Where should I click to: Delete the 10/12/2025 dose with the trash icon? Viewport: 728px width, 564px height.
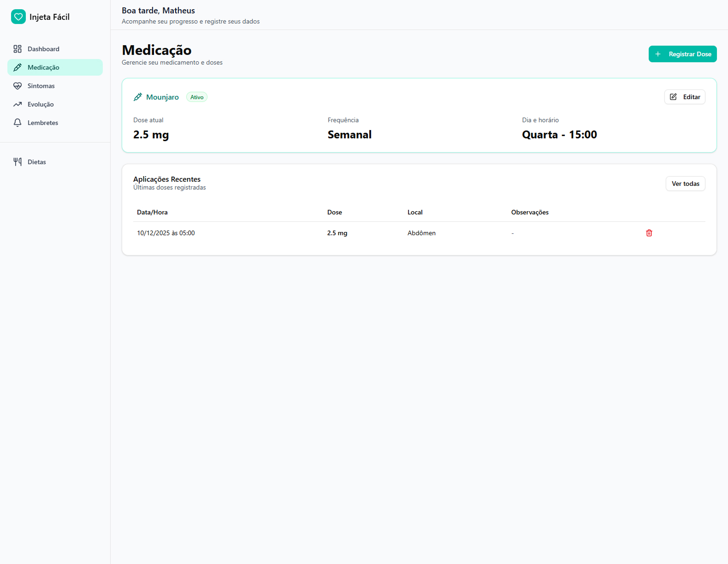point(649,233)
